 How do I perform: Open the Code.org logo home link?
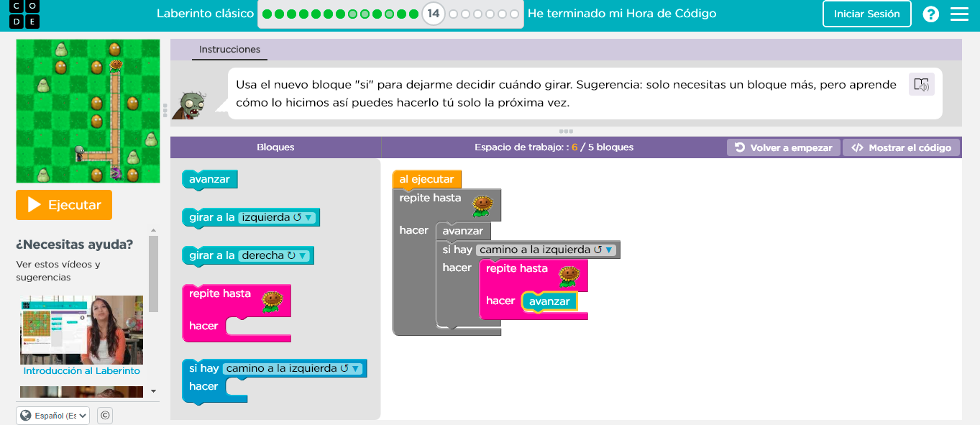click(x=25, y=14)
